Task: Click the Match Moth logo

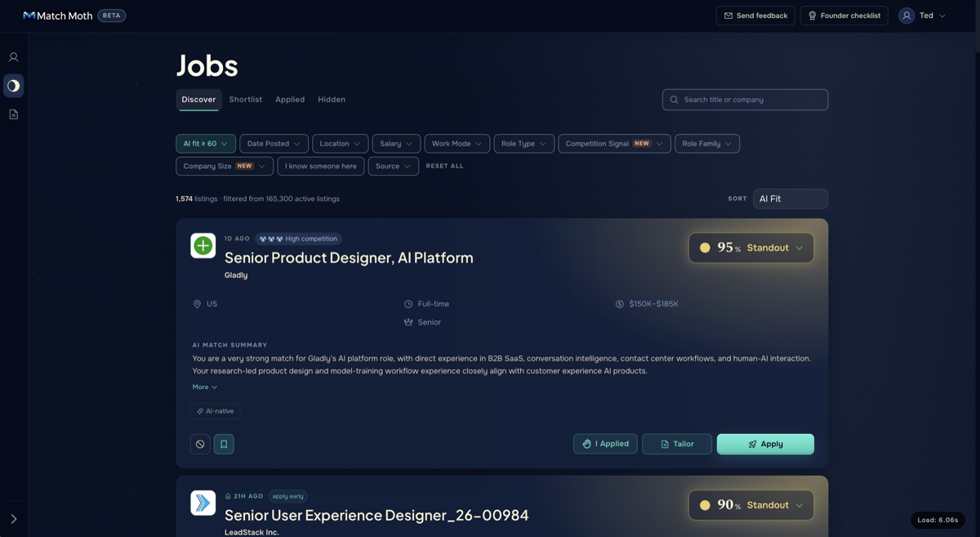Action: click(x=57, y=16)
